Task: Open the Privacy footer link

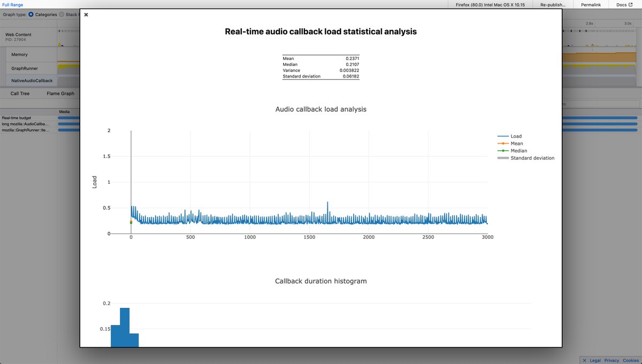Action: coord(612,360)
